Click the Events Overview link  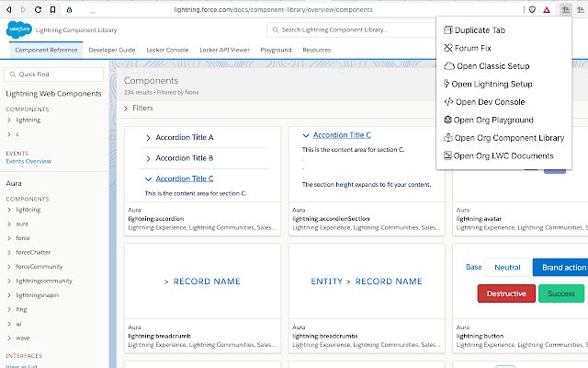tap(28, 162)
